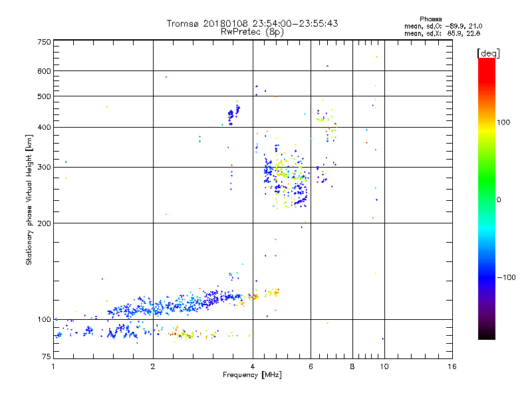Click the 'Phases' heading text

coord(430,19)
